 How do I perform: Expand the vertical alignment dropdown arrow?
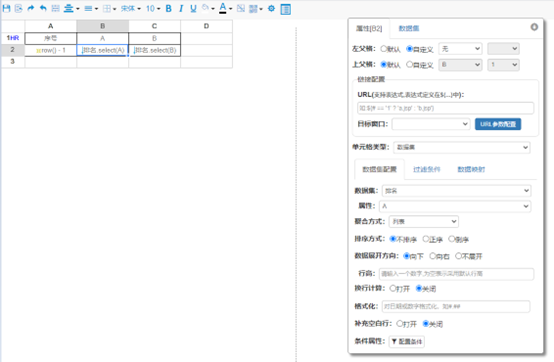pyautogui.click(x=78, y=9)
